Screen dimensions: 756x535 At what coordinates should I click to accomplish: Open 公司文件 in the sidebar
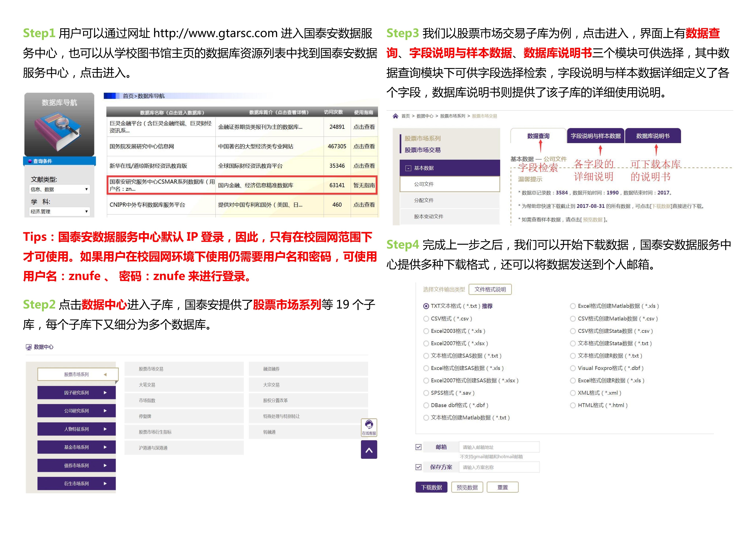[x=450, y=184]
